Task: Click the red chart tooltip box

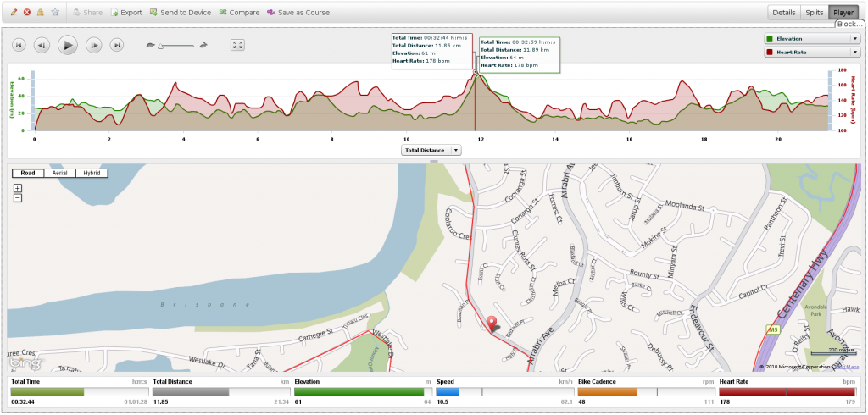Action: tap(431, 50)
